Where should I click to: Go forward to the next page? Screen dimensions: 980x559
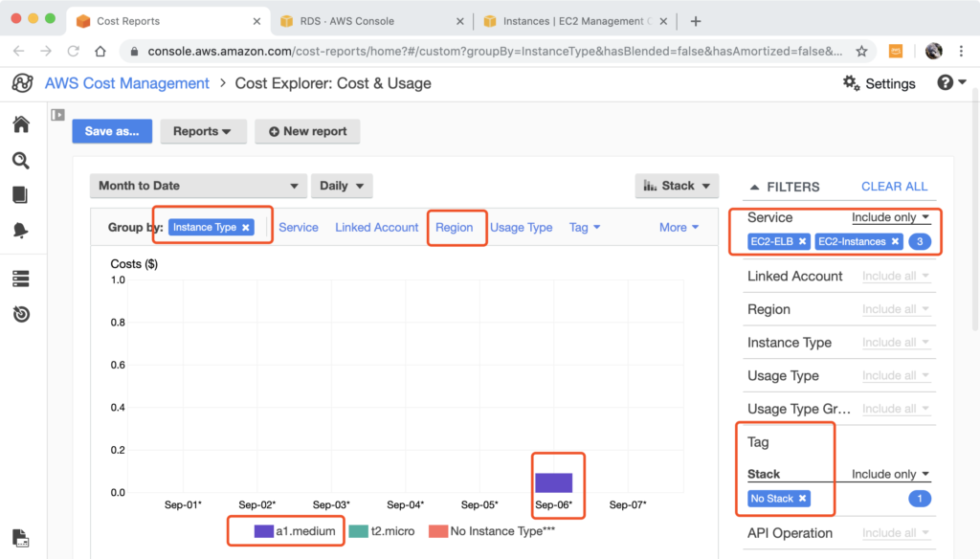tap(46, 52)
